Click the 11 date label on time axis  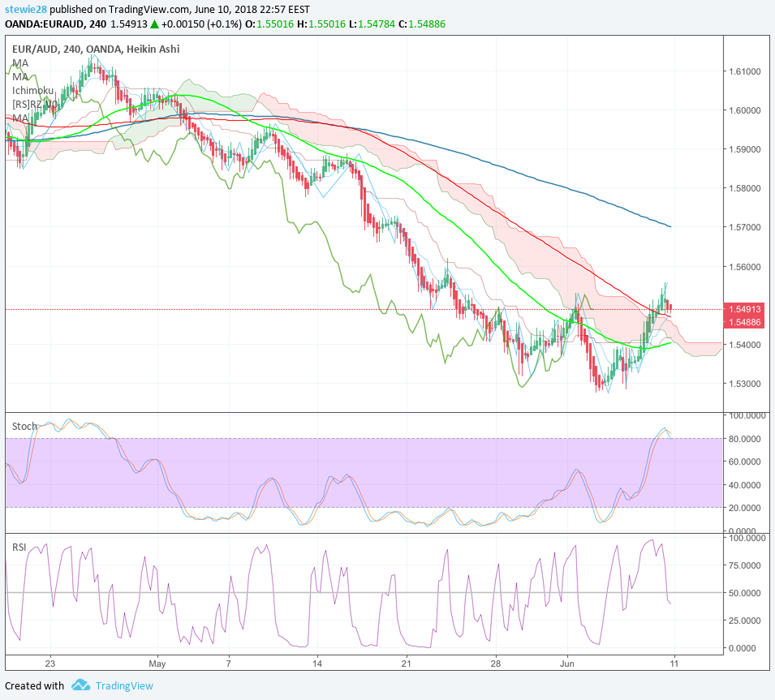pos(674,663)
